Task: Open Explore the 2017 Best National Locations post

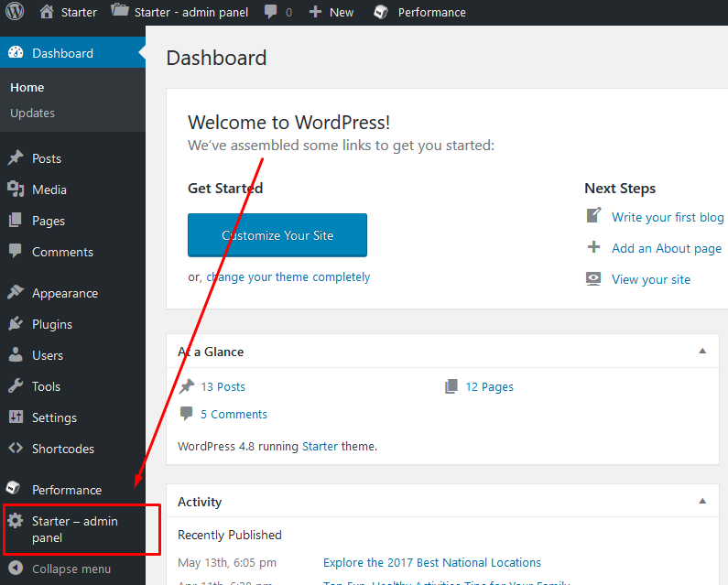Action: pyautogui.click(x=431, y=562)
